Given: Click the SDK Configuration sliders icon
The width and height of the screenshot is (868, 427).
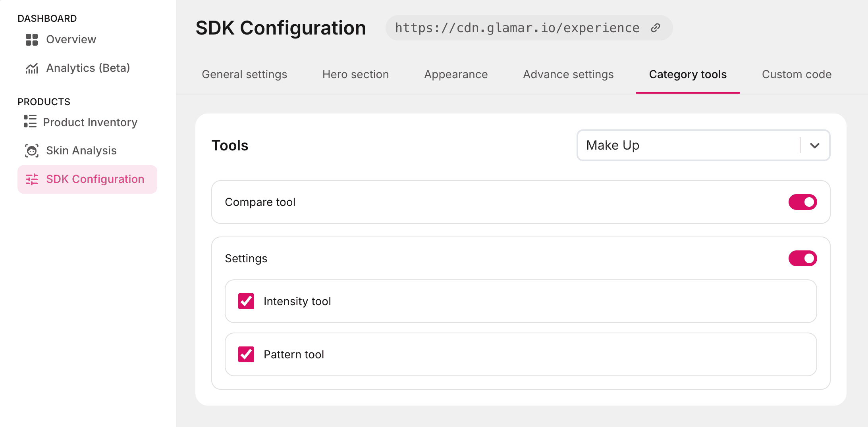Looking at the screenshot, I should 32,179.
